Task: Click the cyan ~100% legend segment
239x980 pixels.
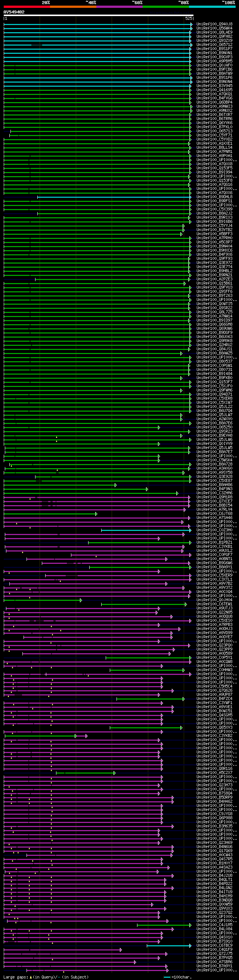Action: [x=212, y=6]
